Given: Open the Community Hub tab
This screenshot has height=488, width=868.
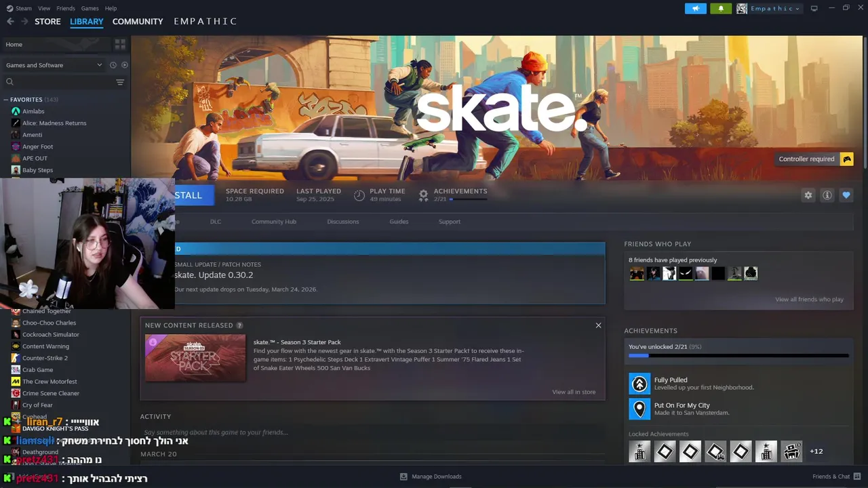Looking at the screenshot, I should coord(274,222).
